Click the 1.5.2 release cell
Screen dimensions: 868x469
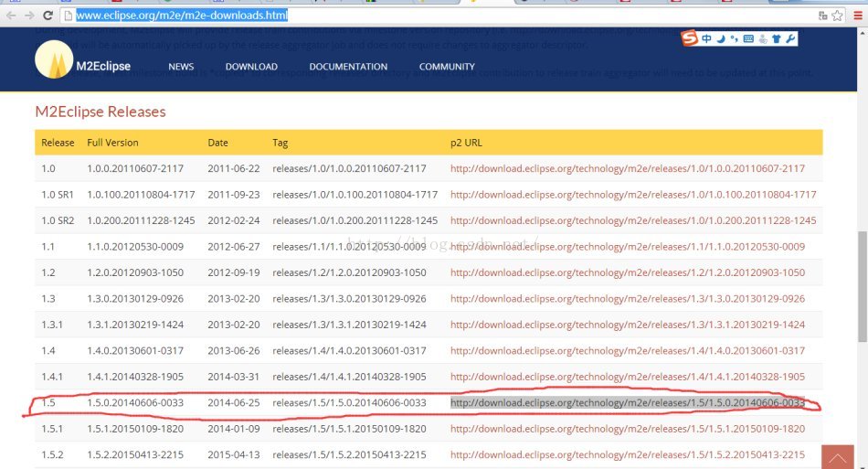[x=52, y=454]
